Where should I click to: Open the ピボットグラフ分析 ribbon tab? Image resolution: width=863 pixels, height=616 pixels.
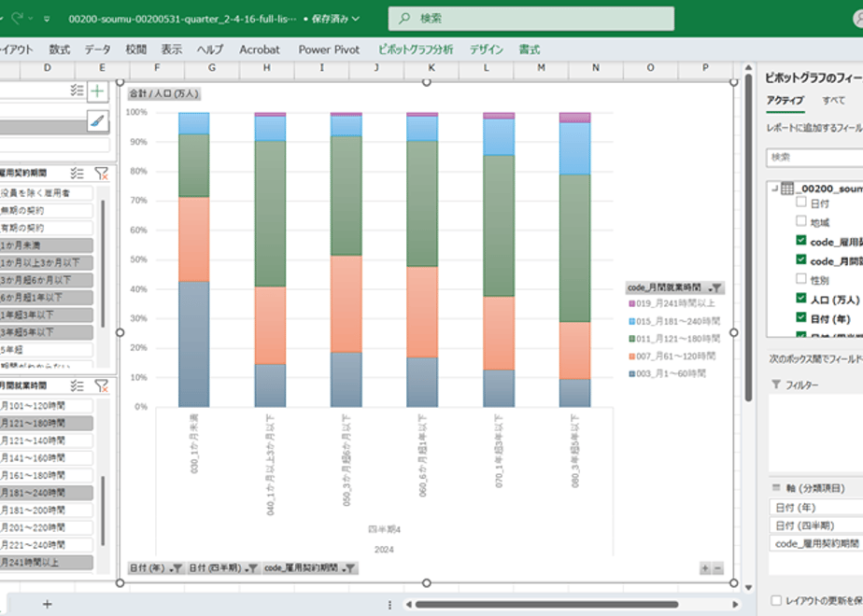click(x=416, y=49)
